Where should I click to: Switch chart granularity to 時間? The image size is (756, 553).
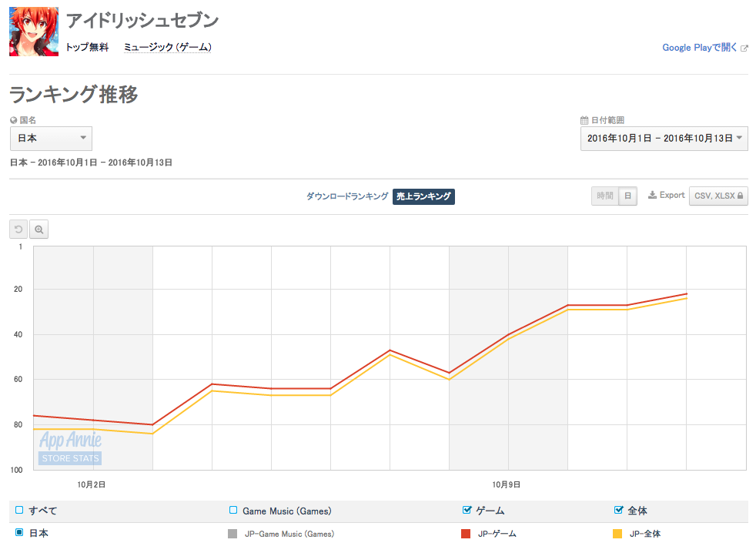click(605, 196)
